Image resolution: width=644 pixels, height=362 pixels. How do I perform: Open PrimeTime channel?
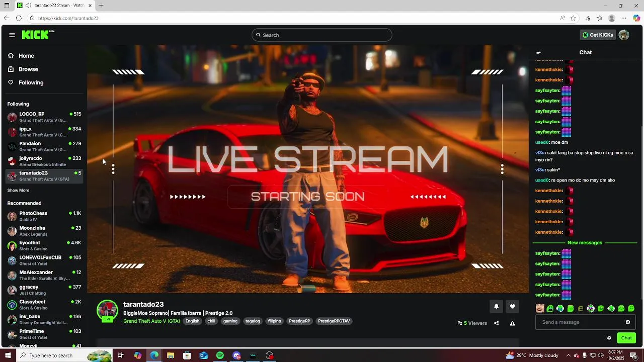44,334
